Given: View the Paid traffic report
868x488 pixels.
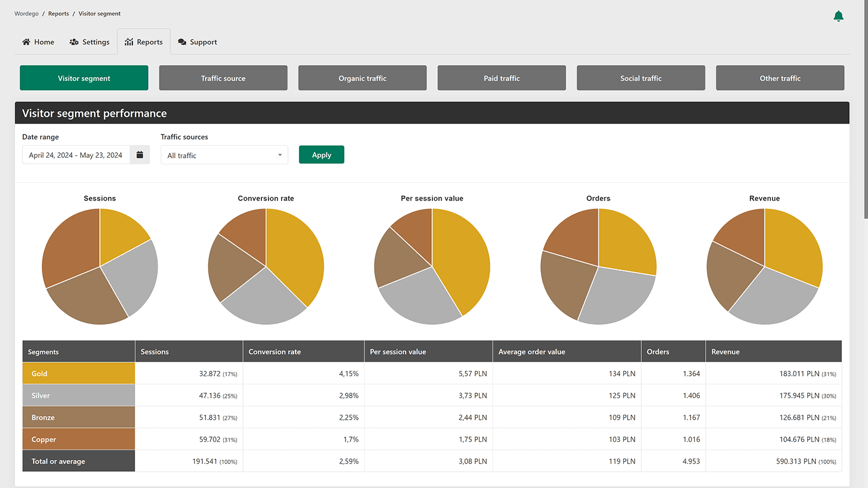Looking at the screenshot, I should click(501, 78).
